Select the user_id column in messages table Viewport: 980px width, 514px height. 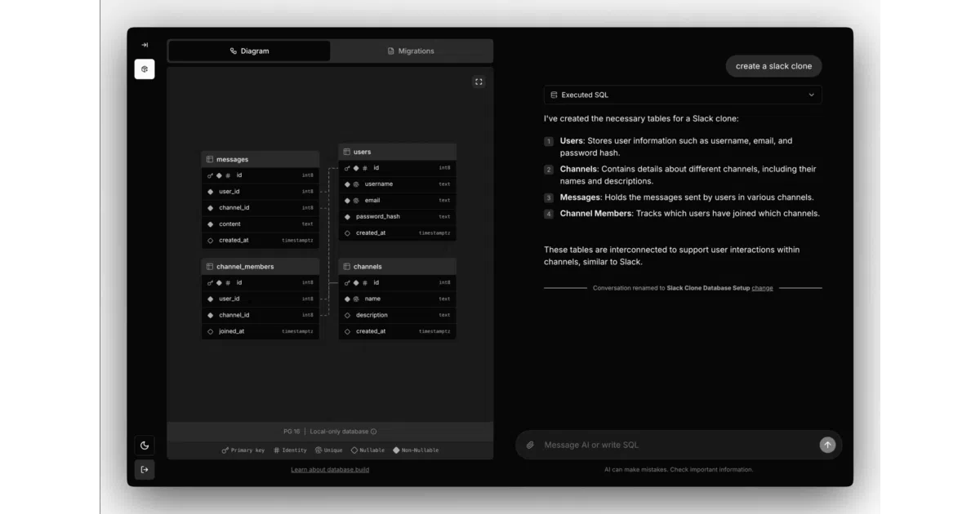point(261,192)
